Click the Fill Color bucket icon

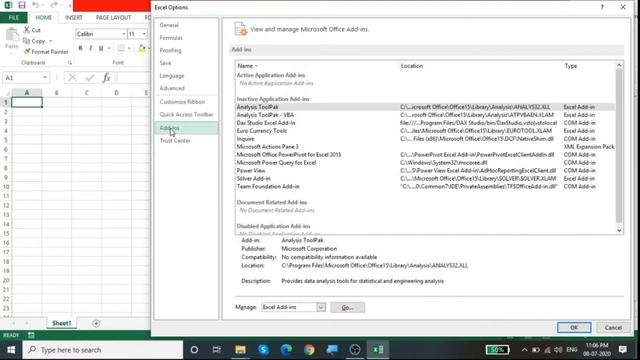tap(141, 48)
